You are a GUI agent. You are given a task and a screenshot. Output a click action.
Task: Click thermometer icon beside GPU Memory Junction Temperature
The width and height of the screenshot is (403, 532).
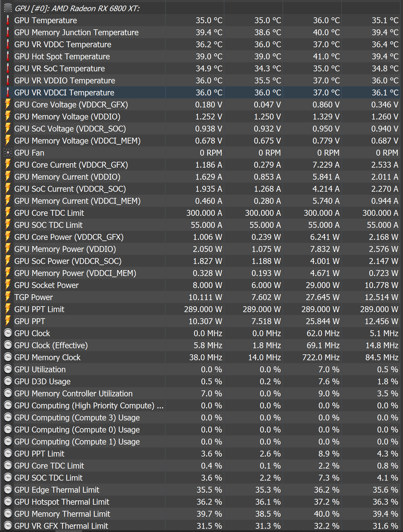(8, 32)
